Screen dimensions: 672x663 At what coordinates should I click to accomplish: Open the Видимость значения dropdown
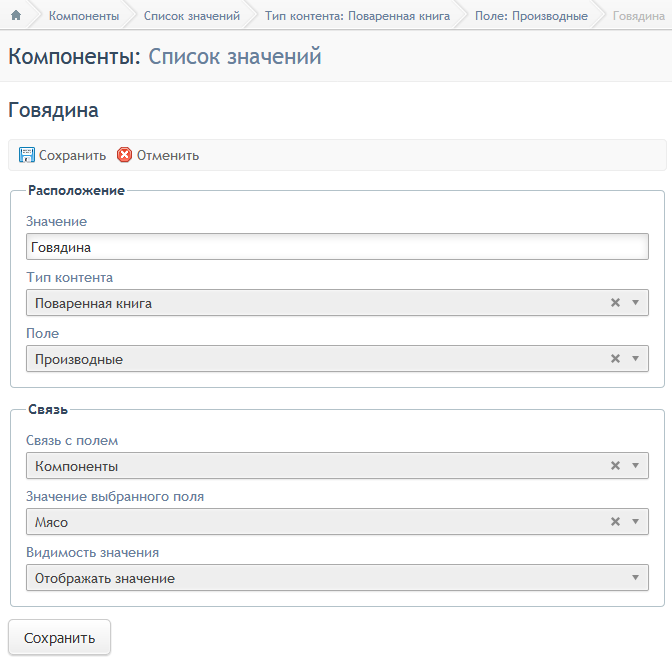(x=337, y=578)
